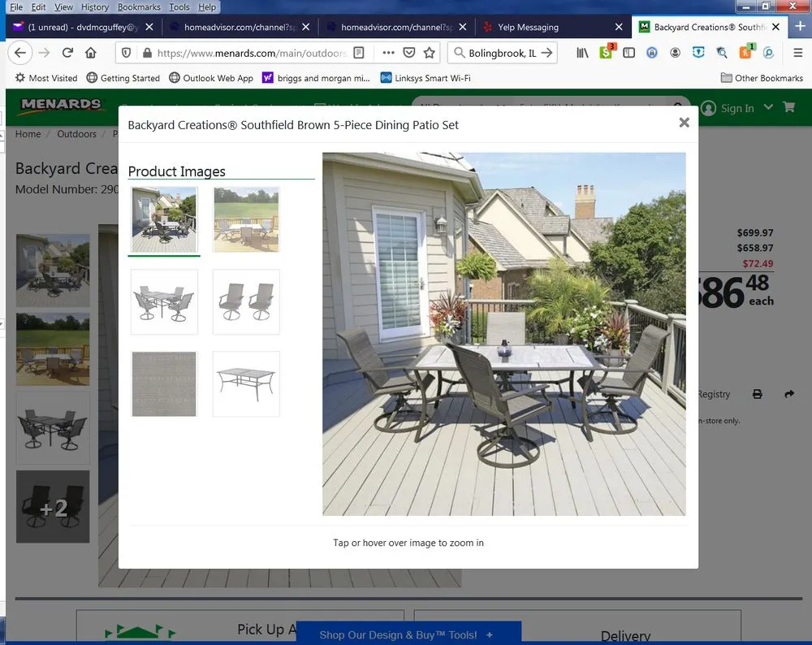Viewport: 812px width, 645px height.
Task: Open Firefox Library icon
Action: click(x=583, y=53)
